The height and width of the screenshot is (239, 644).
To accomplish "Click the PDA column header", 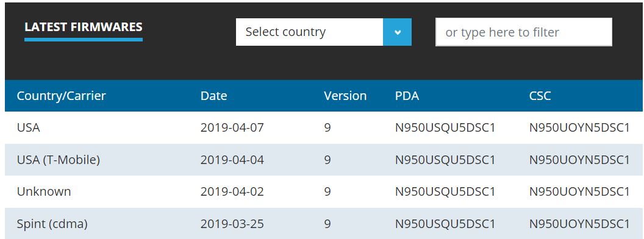I will point(407,96).
